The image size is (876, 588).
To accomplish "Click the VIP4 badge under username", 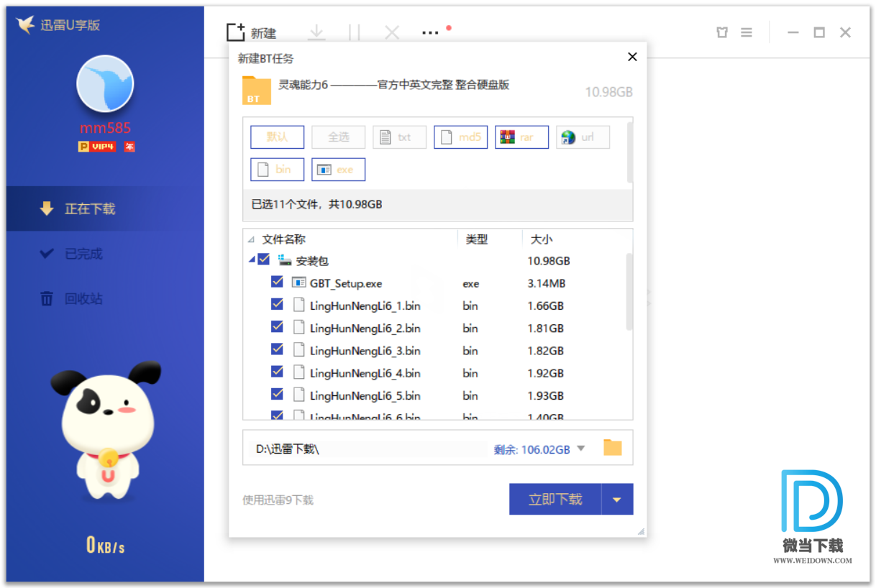I will click(x=97, y=147).
